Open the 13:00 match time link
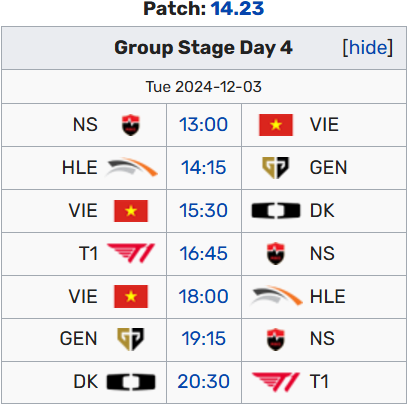This screenshot has width=409, height=407. tap(204, 125)
